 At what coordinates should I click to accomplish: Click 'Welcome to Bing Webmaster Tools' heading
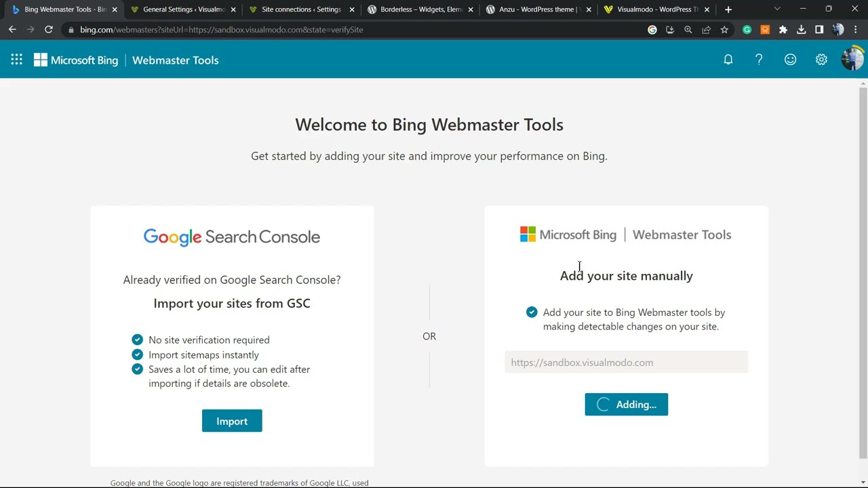click(429, 125)
